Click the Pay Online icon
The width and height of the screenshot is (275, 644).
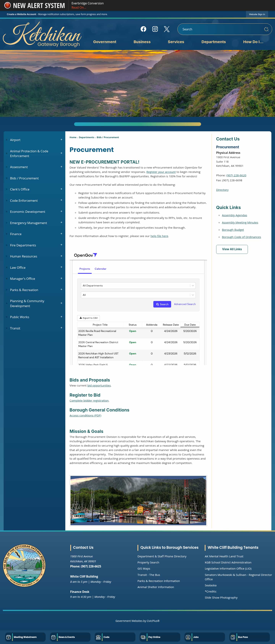click(x=143, y=637)
